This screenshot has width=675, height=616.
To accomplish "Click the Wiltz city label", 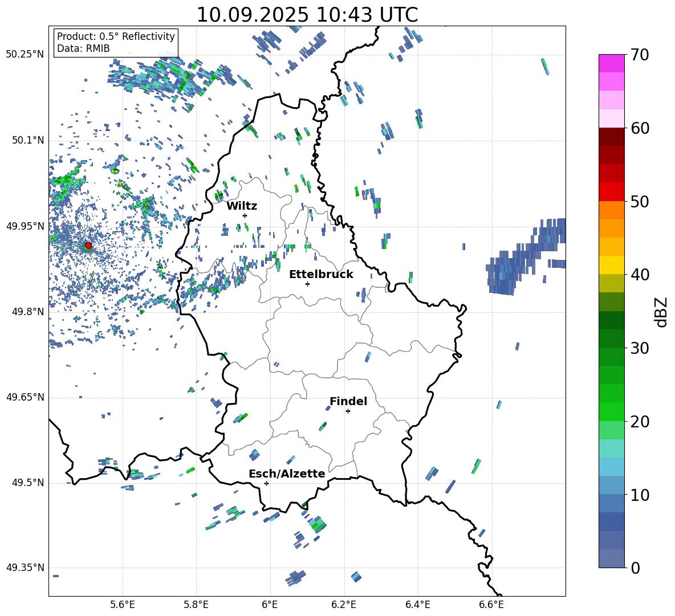I will pos(242,206).
